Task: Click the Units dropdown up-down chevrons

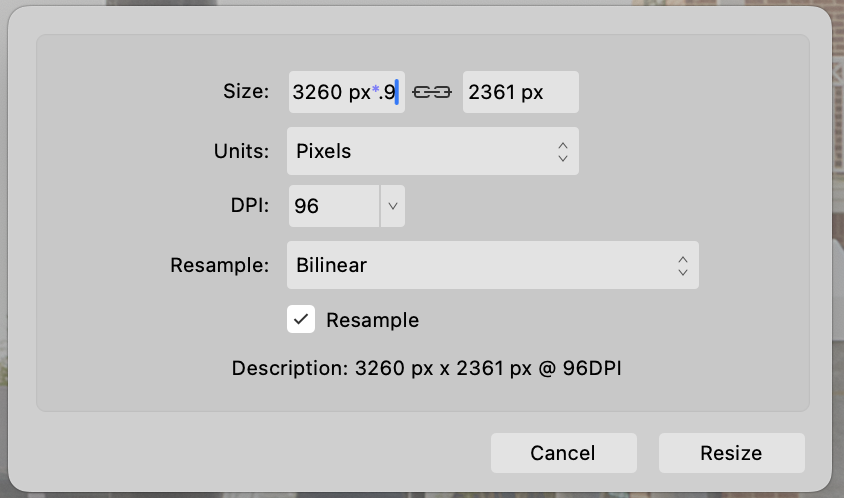Action: click(x=562, y=152)
